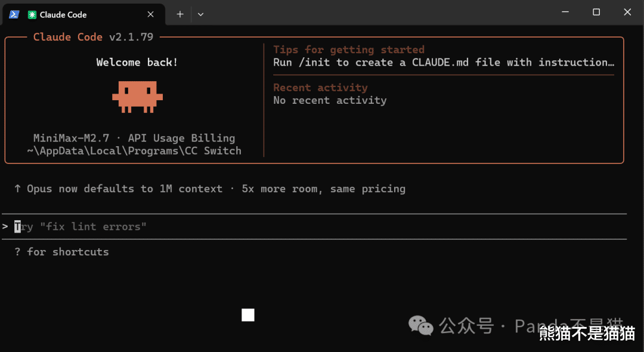Click the "Tips for getting started" heading
The height and width of the screenshot is (352, 644).
pyautogui.click(x=349, y=50)
